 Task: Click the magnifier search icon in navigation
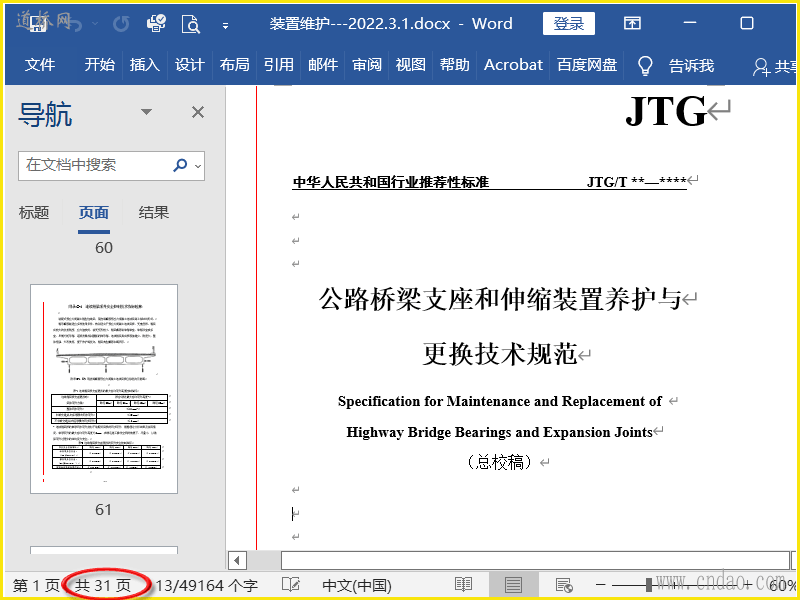[180, 165]
